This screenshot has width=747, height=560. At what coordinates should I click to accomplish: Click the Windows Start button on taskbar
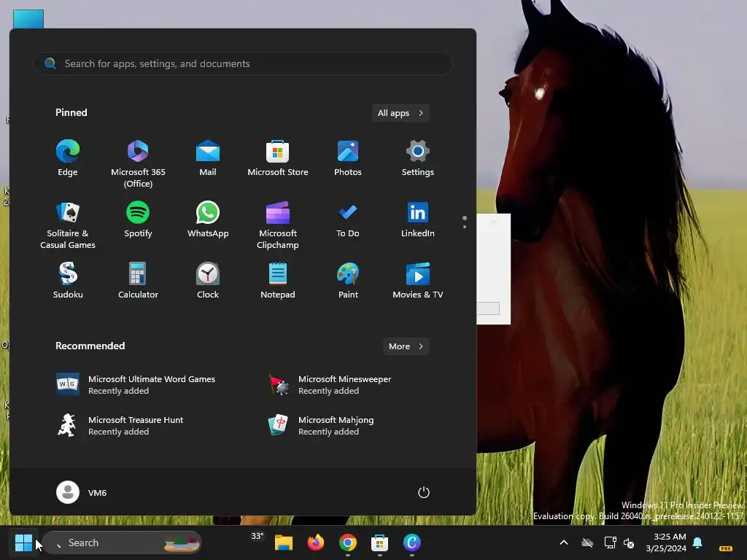coord(23,542)
